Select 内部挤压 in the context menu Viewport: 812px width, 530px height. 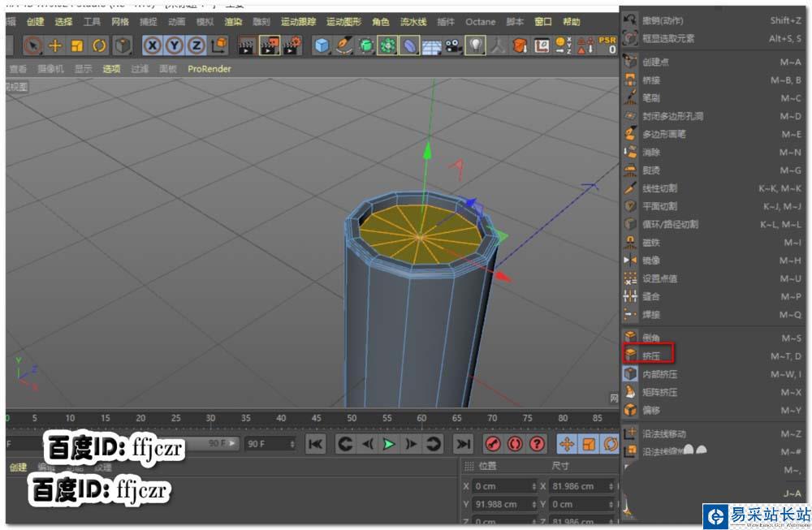pos(659,374)
